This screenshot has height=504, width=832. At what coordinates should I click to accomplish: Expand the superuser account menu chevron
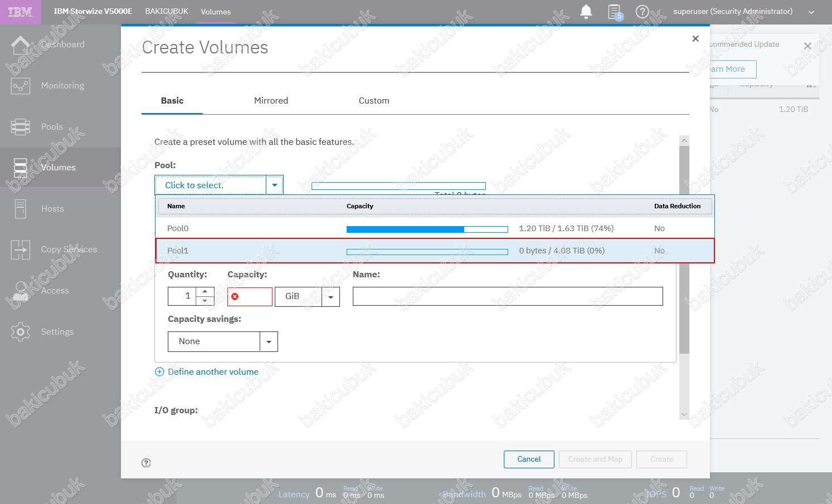[x=811, y=12]
